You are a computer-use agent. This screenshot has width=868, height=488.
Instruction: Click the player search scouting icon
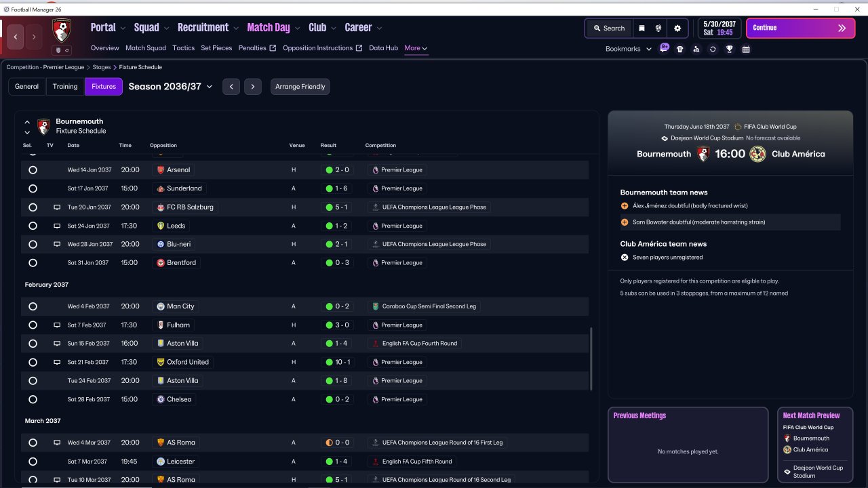click(x=696, y=49)
